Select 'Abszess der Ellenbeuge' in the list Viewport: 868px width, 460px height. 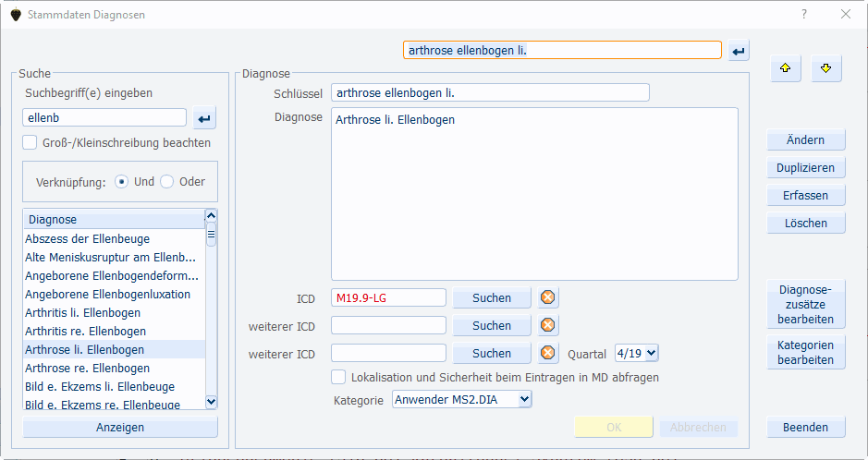click(114, 239)
